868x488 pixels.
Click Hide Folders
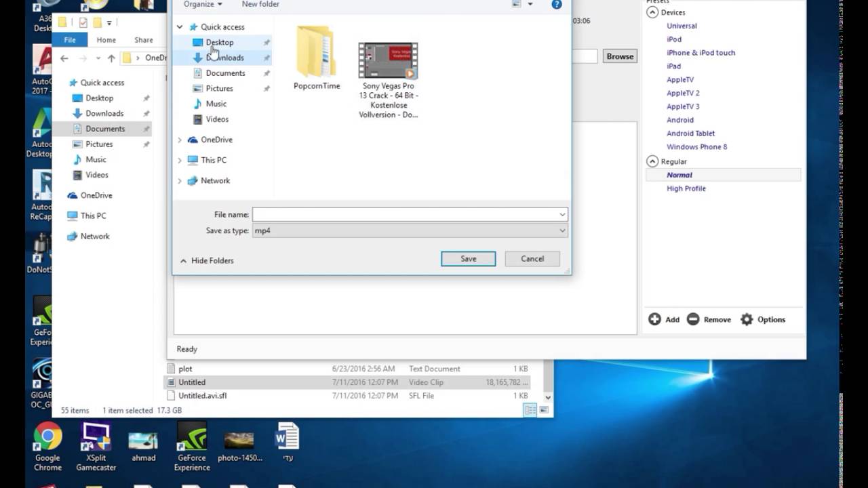click(x=207, y=260)
